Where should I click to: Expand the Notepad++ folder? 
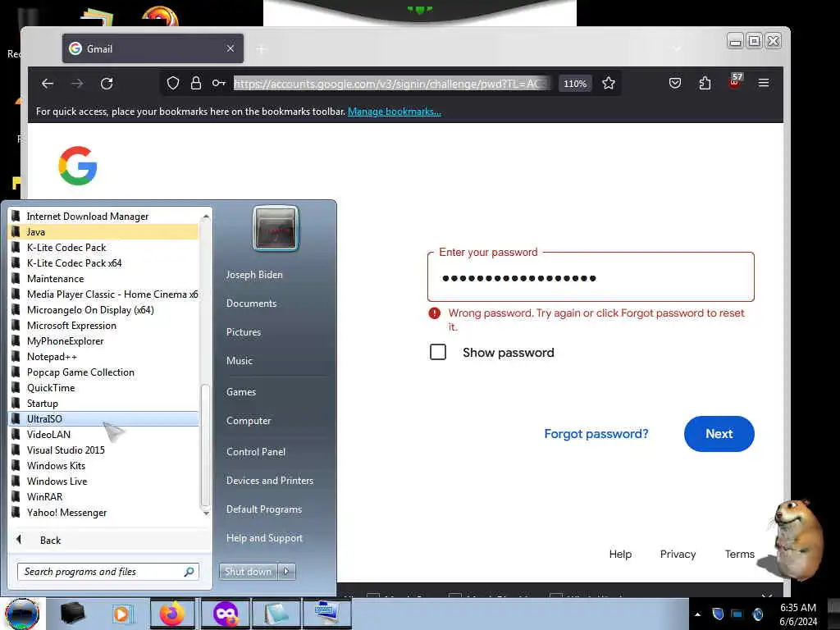pyautogui.click(x=104, y=356)
